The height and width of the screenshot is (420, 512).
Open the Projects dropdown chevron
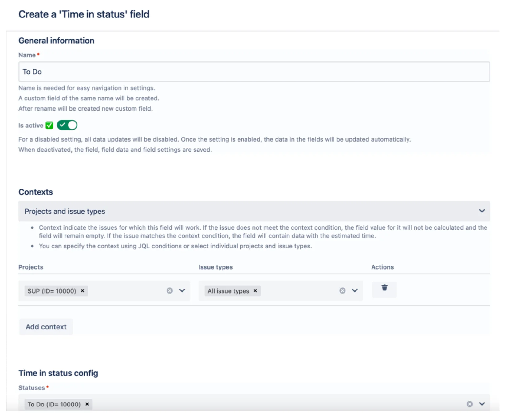point(182,290)
